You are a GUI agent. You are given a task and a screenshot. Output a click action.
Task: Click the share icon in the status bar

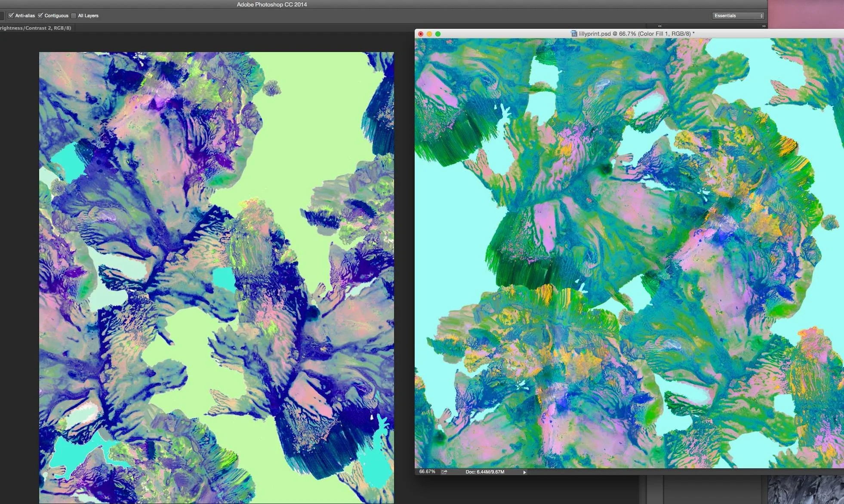[x=444, y=472]
